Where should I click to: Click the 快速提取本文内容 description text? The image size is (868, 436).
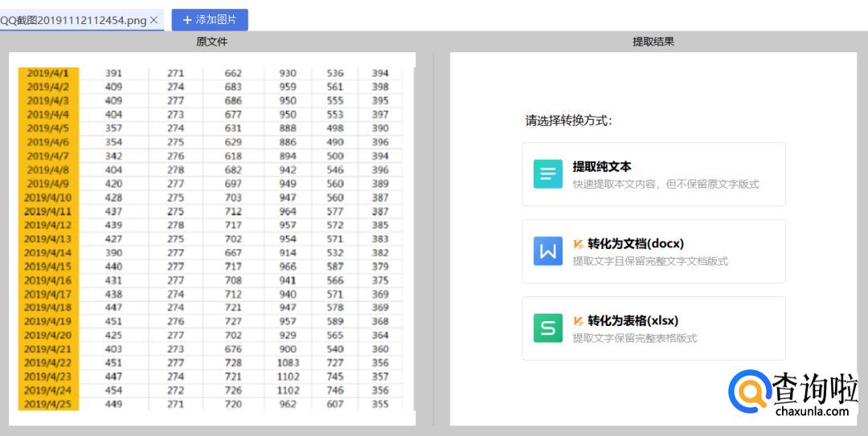[666, 184]
